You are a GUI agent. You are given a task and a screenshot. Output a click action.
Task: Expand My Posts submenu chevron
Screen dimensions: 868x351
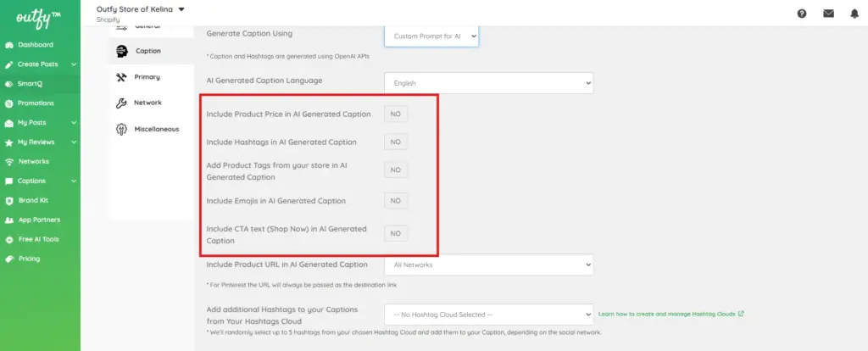tap(74, 123)
